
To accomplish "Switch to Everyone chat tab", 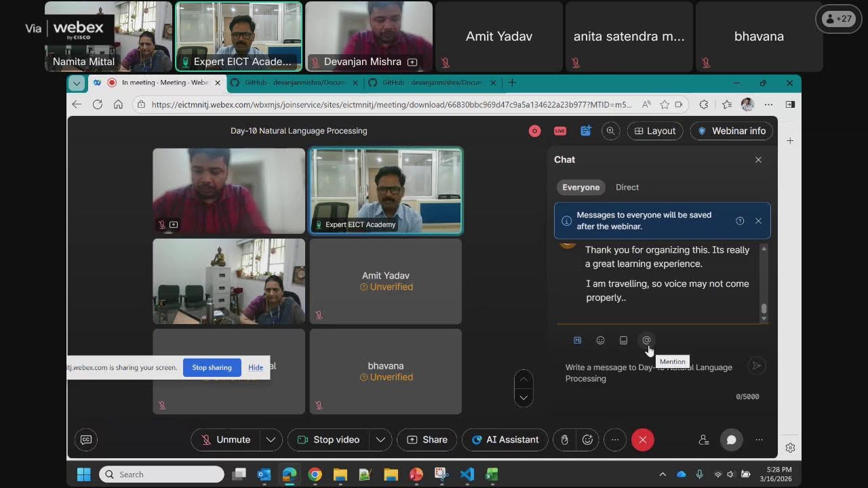I will (x=581, y=187).
